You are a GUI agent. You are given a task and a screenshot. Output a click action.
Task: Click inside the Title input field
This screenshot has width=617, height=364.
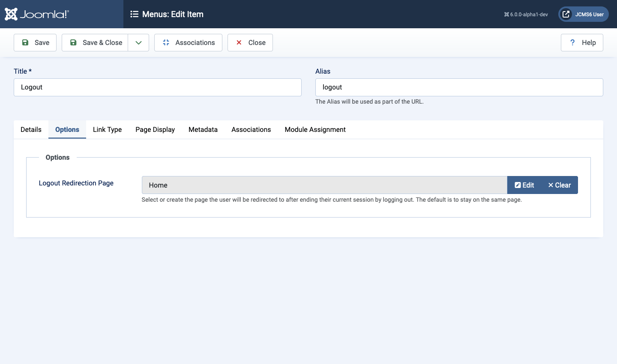(157, 87)
